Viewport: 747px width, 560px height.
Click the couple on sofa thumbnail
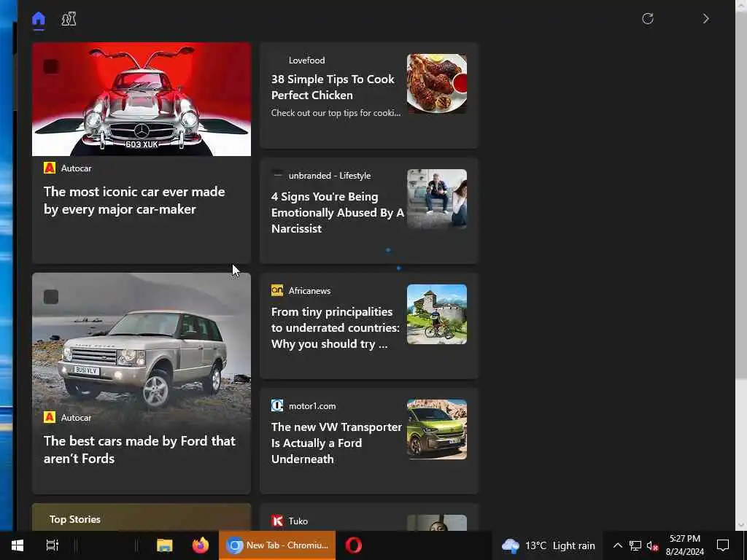437,199
